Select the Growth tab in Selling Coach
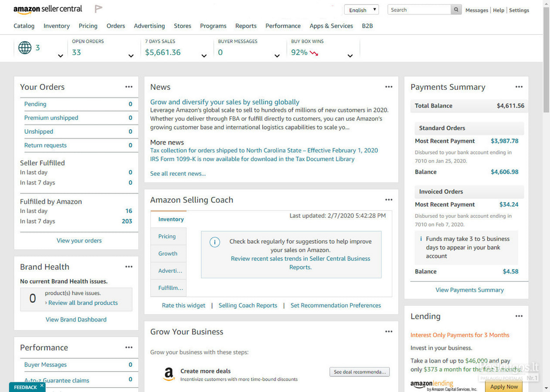This screenshot has width=550, height=392. pyautogui.click(x=169, y=253)
